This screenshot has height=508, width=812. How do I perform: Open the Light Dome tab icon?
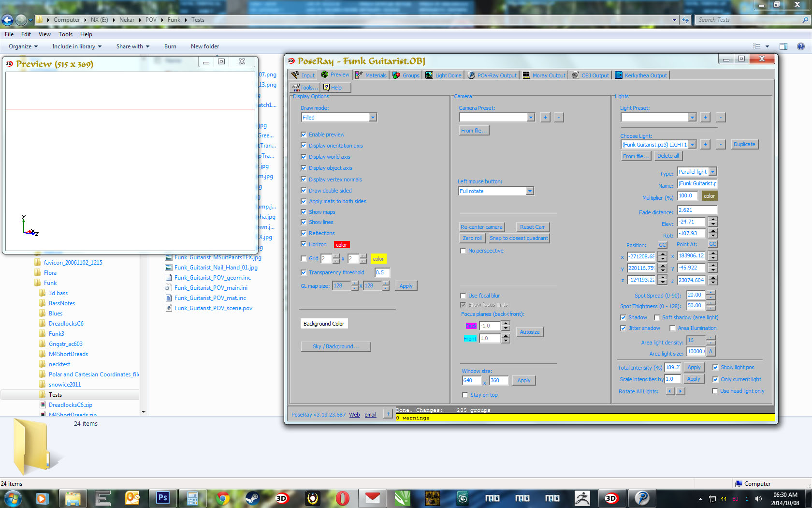coord(429,75)
